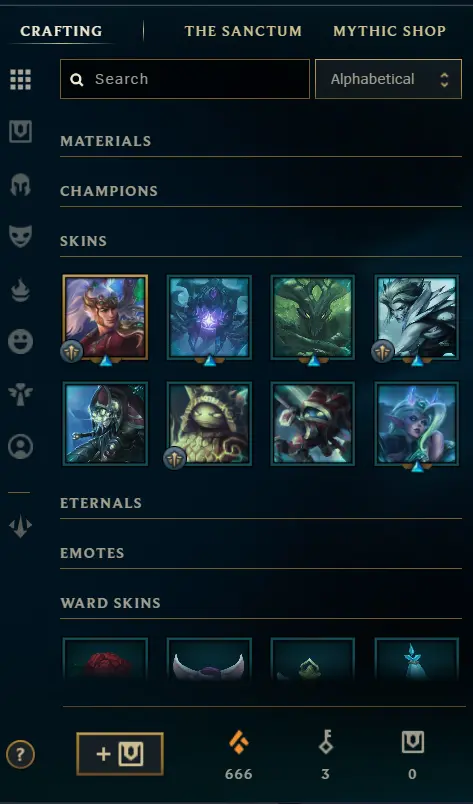This screenshot has width=473, height=804.
Task: Switch to The Sanctum tab
Action: pyautogui.click(x=243, y=31)
